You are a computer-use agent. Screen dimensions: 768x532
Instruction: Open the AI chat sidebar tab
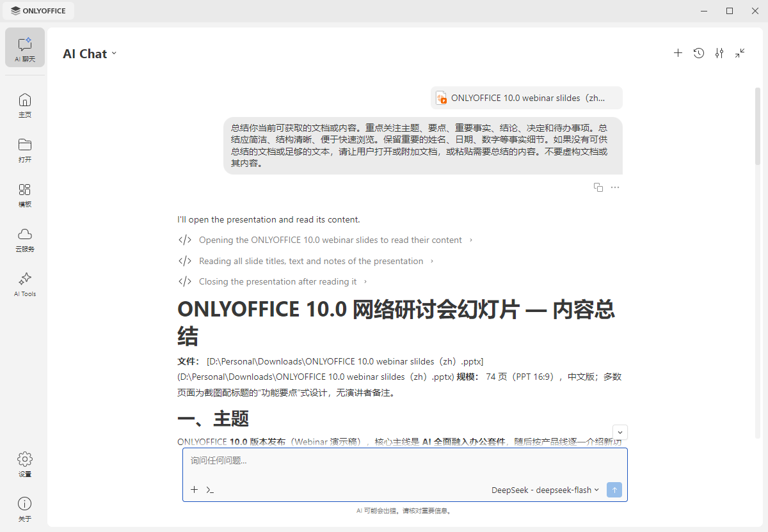click(x=25, y=48)
